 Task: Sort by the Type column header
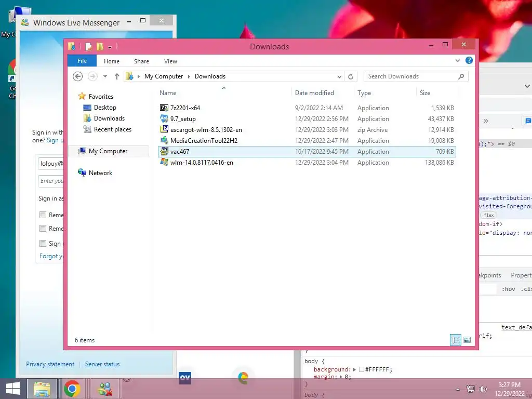coord(364,93)
